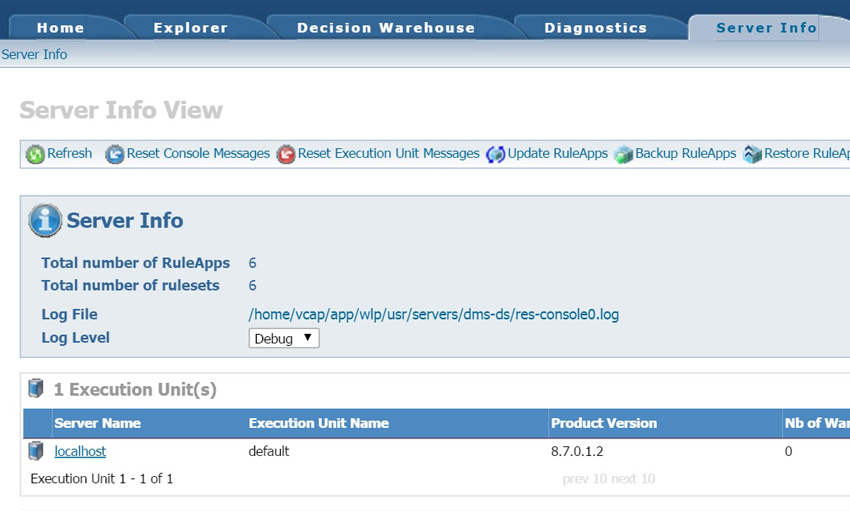
Task: Click the blue Server Info information icon
Action: (x=45, y=221)
